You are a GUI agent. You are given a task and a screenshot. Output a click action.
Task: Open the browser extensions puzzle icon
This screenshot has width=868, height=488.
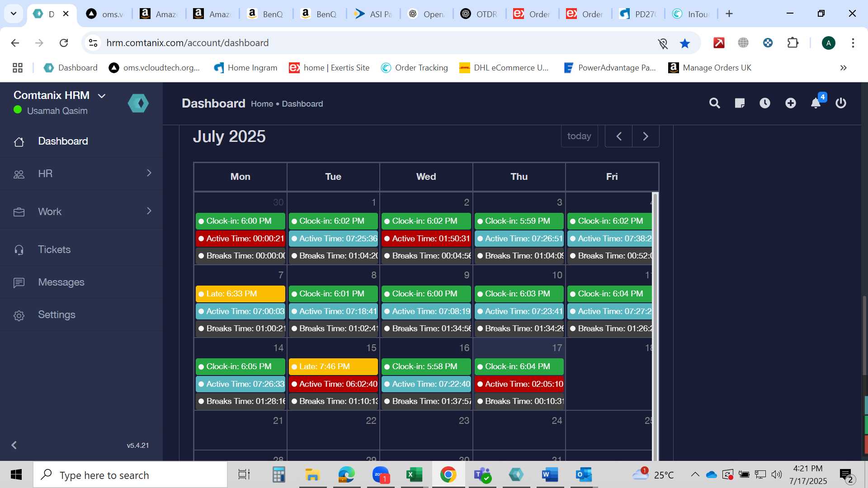pos(793,43)
